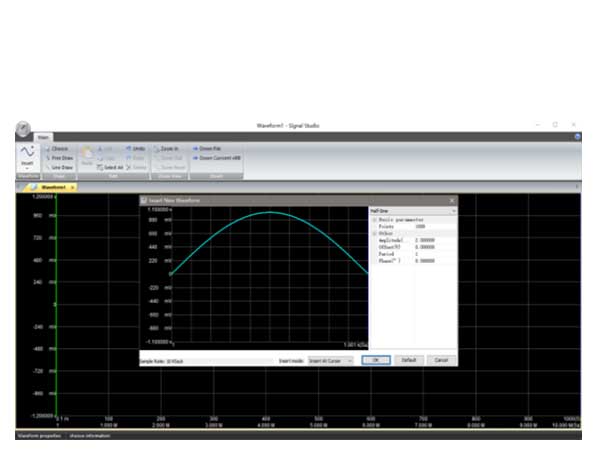Click the Cancel button in the dialog

(440, 360)
